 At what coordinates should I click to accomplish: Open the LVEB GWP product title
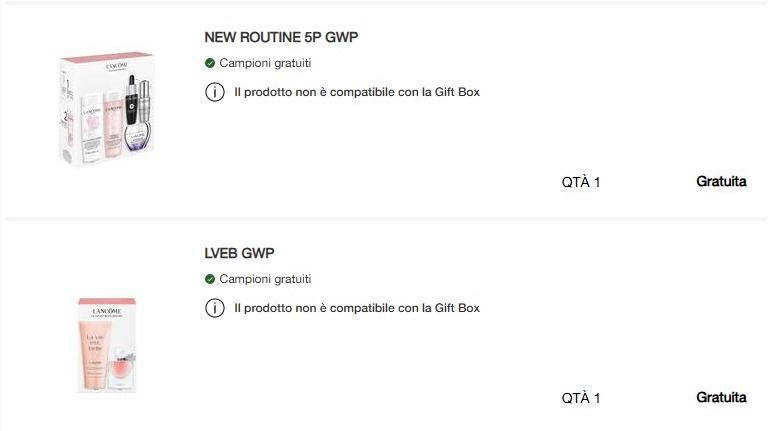(x=239, y=253)
